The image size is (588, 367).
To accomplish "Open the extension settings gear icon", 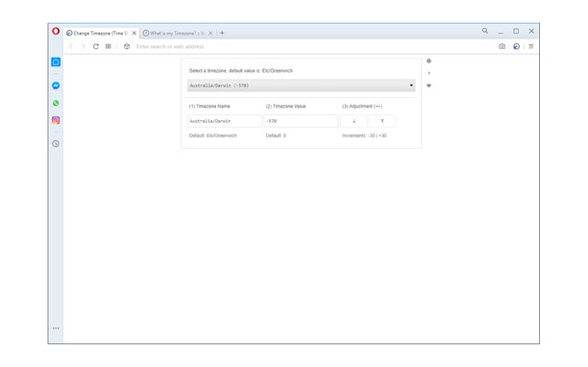I will [x=429, y=61].
